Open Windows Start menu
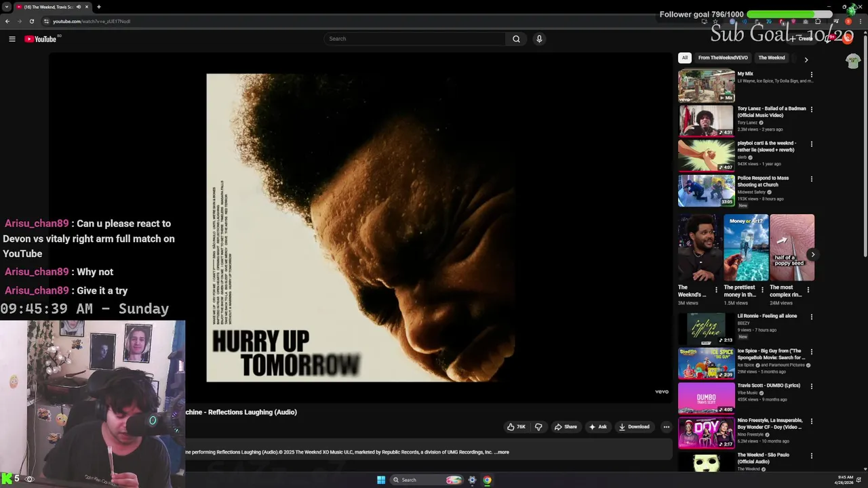Screen dimensions: 868x488 click(381, 480)
